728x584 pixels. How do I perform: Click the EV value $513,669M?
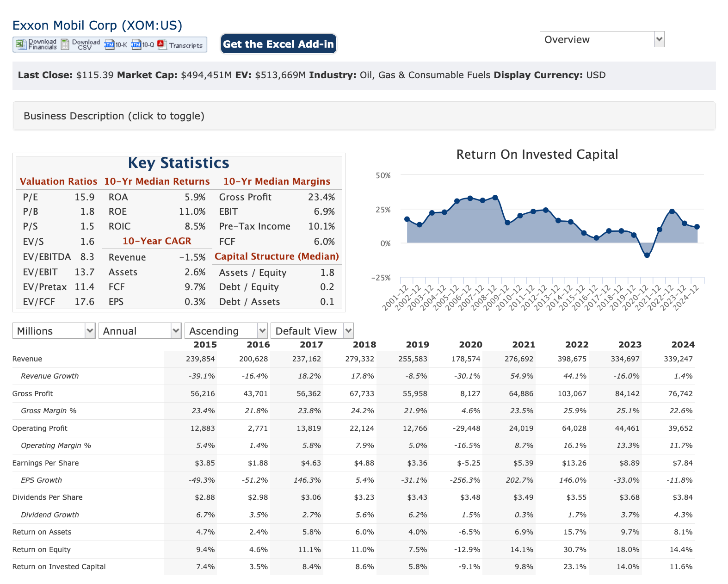coord(280,75)
